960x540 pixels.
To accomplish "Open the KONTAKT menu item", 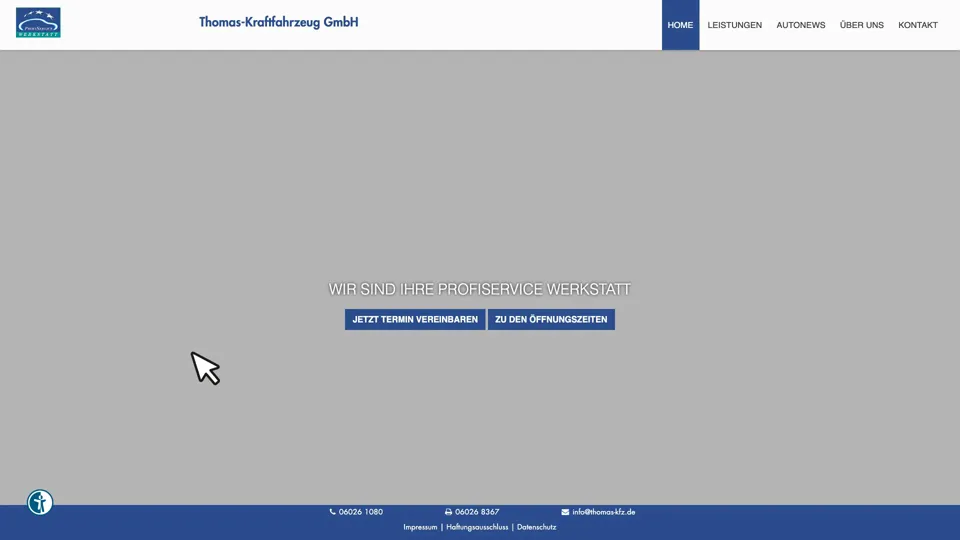I will [x=918, y=25].
